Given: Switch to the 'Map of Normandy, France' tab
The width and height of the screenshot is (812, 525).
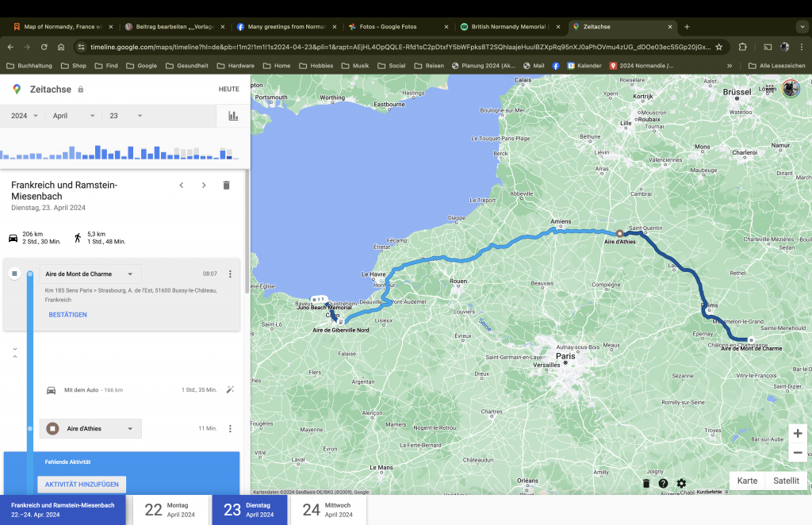Looking at the screenshot, I should pyautogui.click(x=61, y=27).
